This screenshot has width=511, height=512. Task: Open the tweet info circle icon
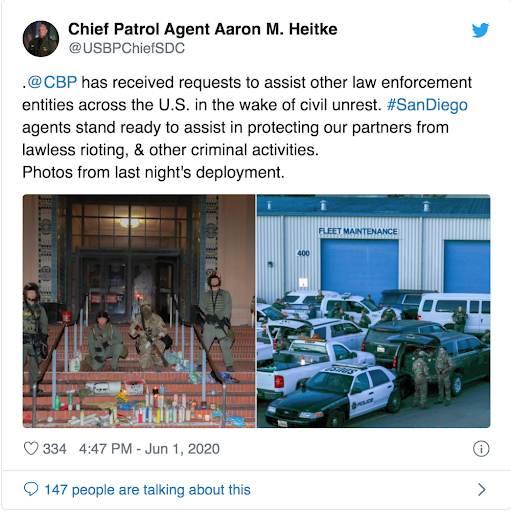(481, 449)
